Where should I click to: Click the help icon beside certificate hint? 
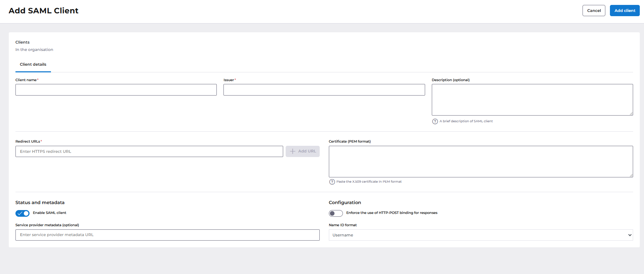click(332, 182)
